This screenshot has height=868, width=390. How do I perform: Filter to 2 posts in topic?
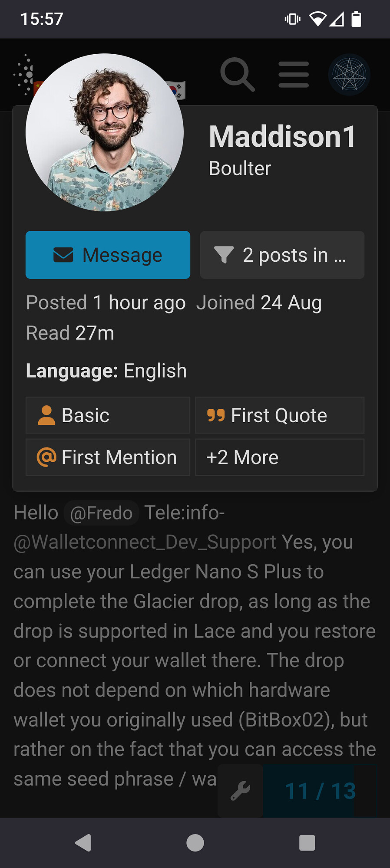click(282, 255)
